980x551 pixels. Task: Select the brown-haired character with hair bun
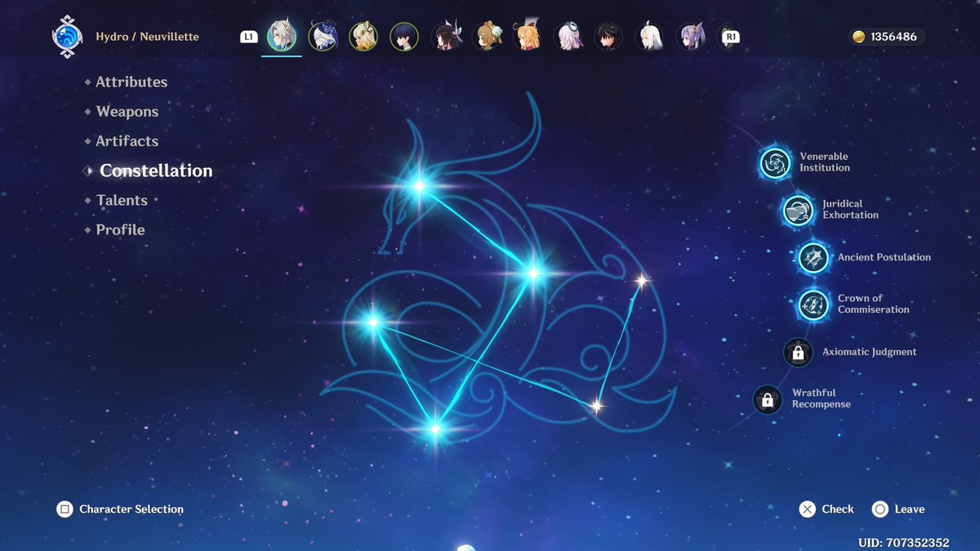(487, 36)
